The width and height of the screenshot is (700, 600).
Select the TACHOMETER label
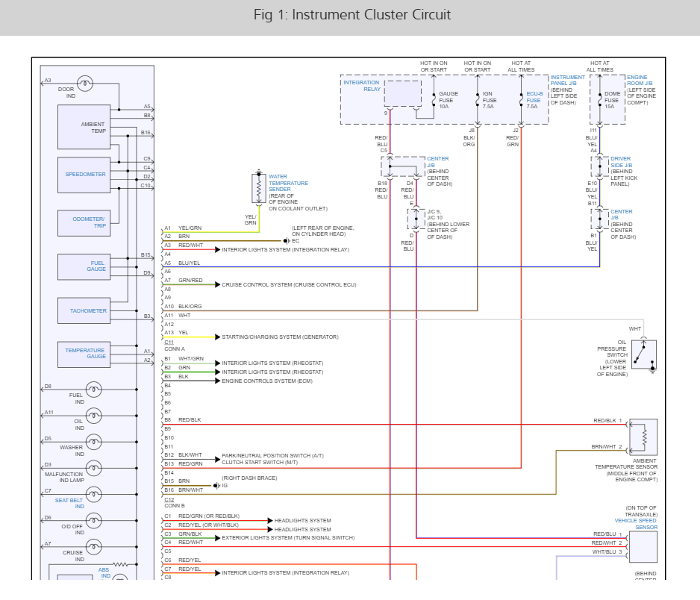(88, 310)
